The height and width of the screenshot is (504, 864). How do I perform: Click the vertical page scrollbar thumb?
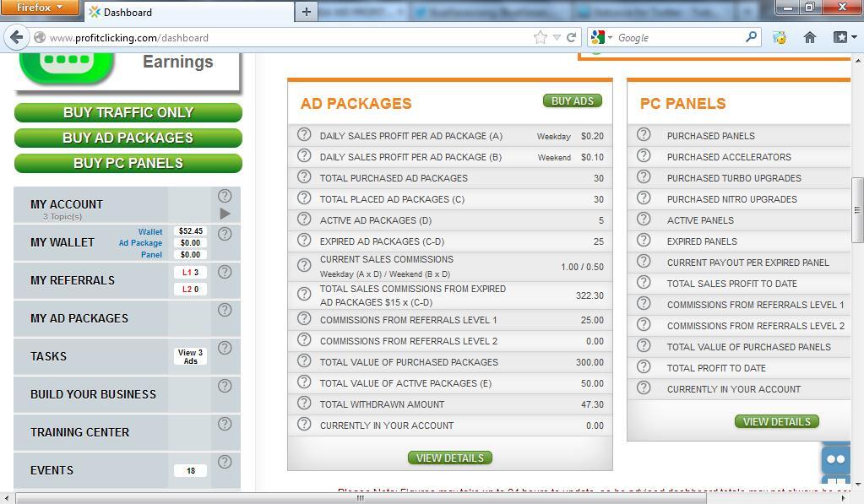pos(857,209)
